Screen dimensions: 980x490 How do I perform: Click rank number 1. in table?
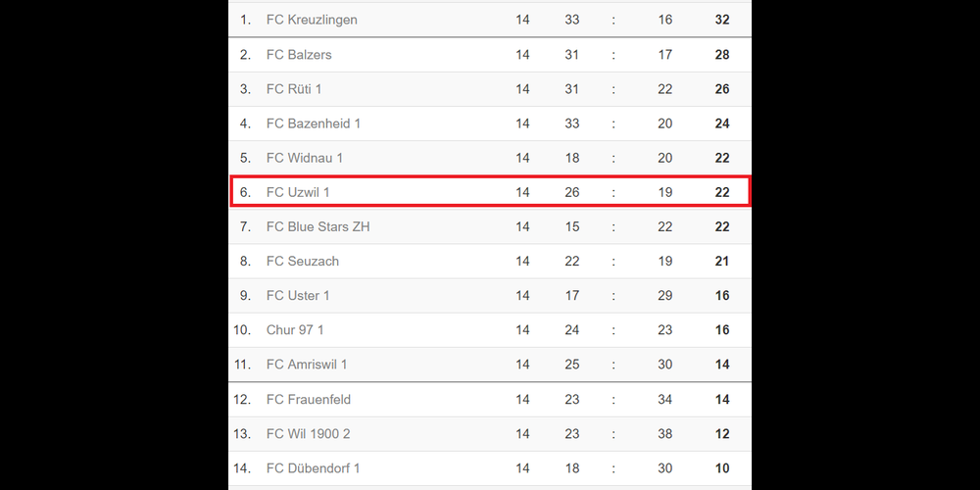(x=245, y=20)
